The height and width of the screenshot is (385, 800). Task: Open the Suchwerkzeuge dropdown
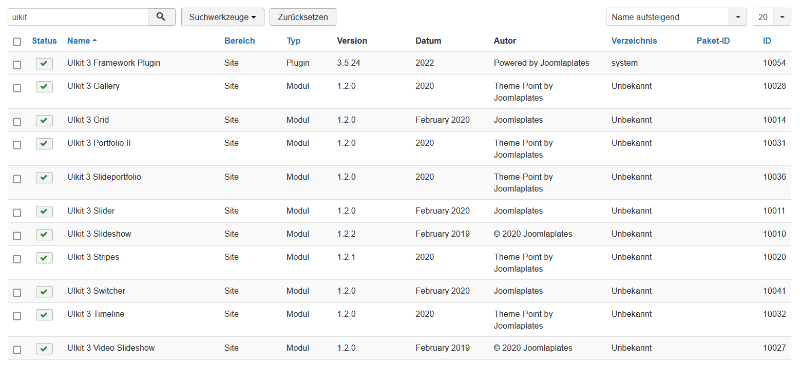[x=222, y=17]
